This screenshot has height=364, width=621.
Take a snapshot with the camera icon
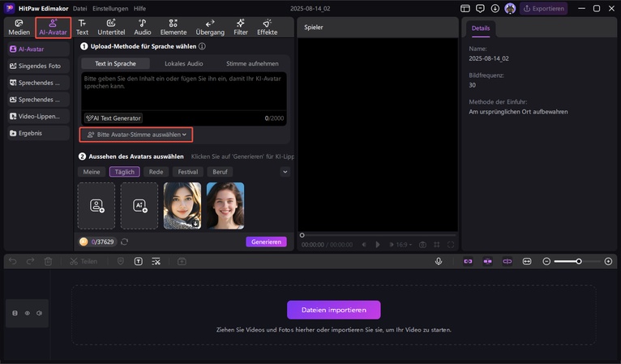click(x=422, y=245)
